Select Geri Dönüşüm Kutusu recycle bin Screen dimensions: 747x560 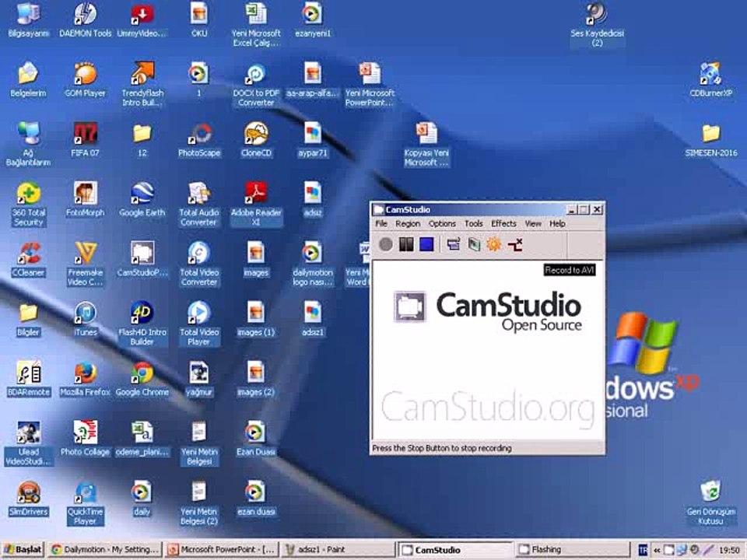(x=710, y=503)
